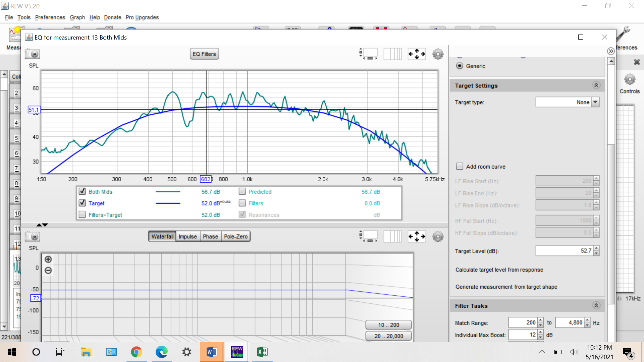Screen dimensions: 644x362
Task: Open upper graph controls gear icon
Action: click(438, 54)
